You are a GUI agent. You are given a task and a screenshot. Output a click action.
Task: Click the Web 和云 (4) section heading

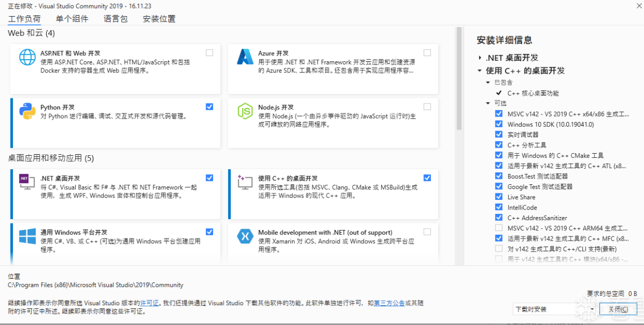point(32,33)
